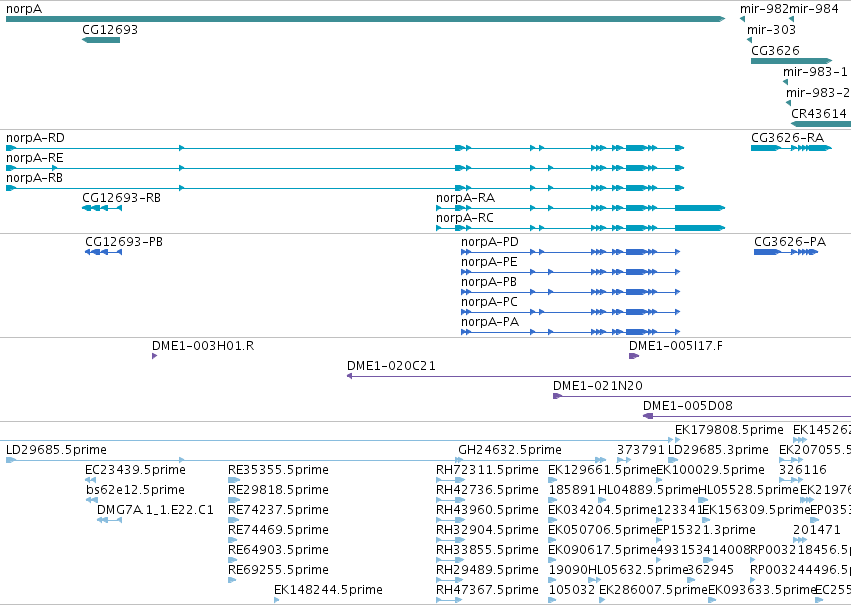Click the RH29489.5prime EST glyph
The width and height of the screenshot is (851, 605).
click(x=450, y=580)
